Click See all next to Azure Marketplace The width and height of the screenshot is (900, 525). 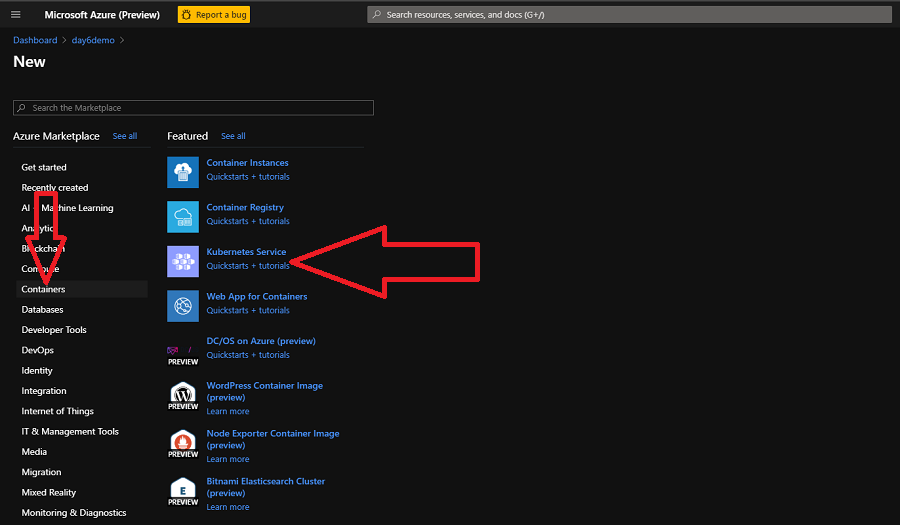(x=125, y=136)
